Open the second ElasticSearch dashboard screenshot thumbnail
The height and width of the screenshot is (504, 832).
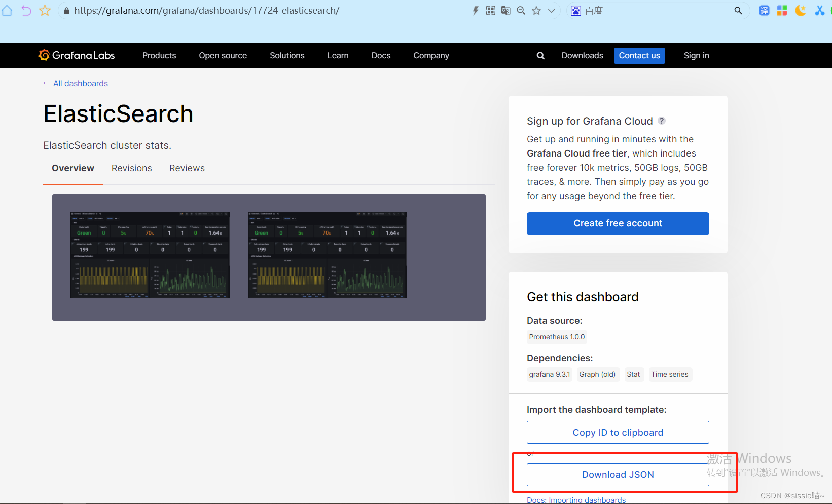coord(327,255)
